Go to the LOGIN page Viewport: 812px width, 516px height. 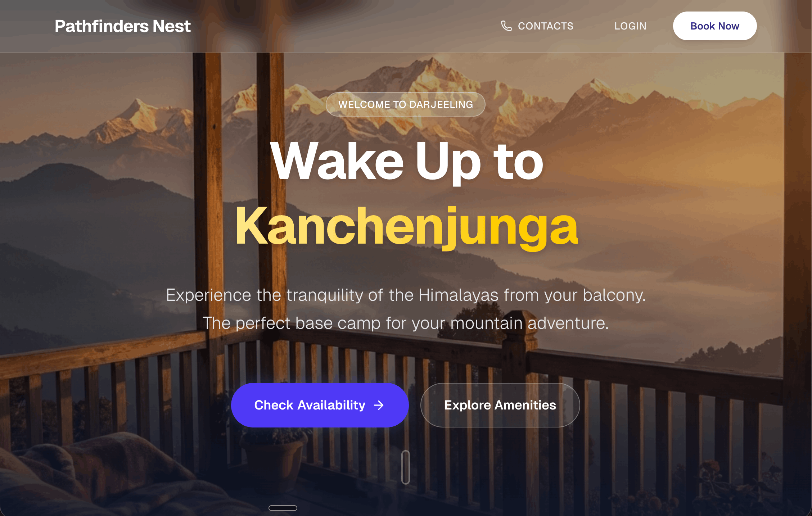(x=630, y=26)
